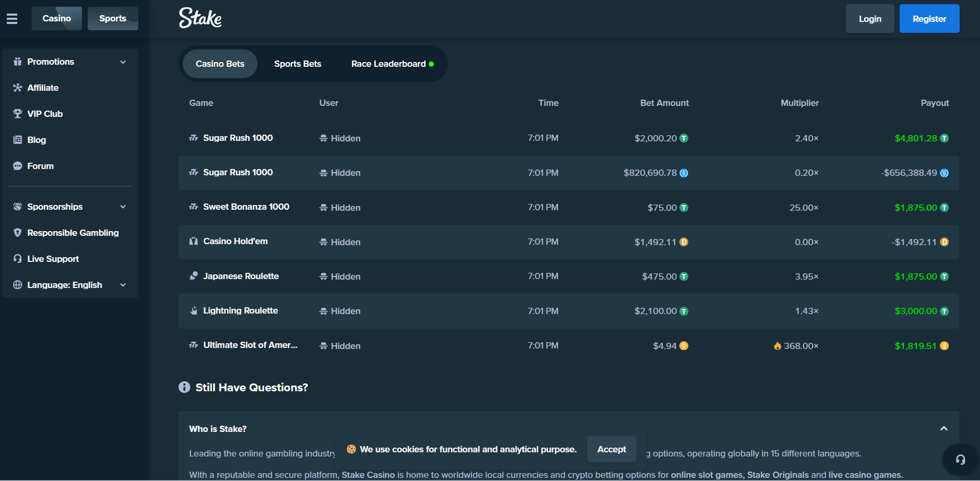The width and height of the screenshot is (980, 481).
Task: Accept the cookies notice
Action: (611, 449)
